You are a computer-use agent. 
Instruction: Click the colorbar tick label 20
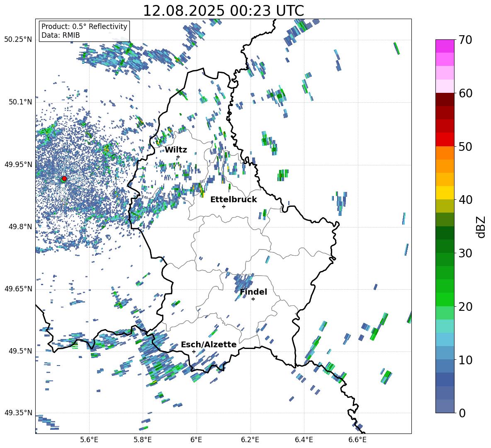(465, 306)
